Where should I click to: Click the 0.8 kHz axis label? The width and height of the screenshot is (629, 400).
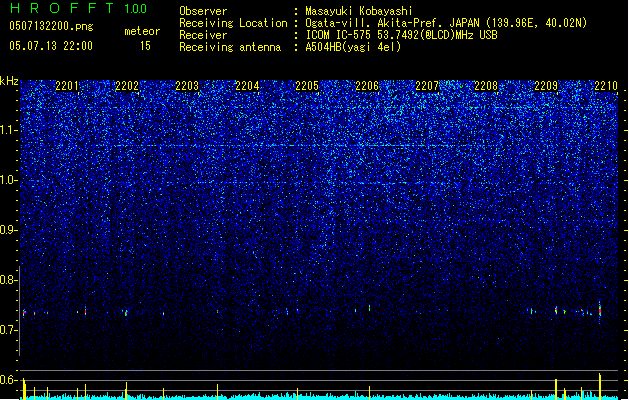(9, 280)
